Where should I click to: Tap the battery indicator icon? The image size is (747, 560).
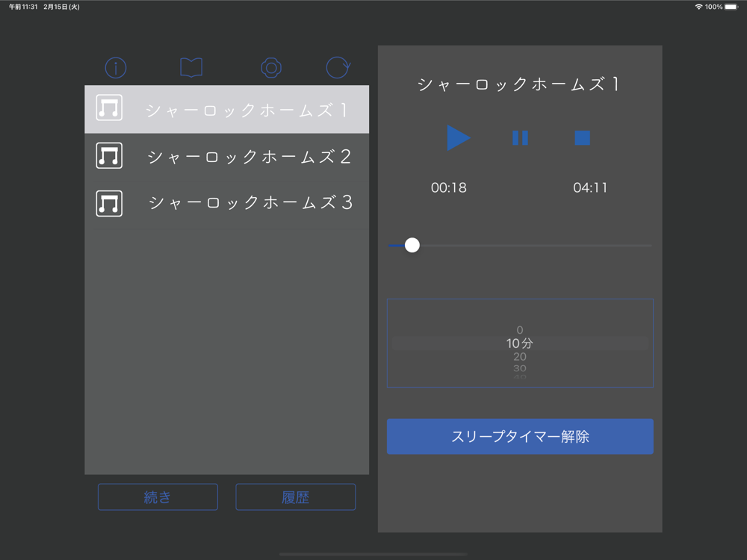[x=731, y=7]
